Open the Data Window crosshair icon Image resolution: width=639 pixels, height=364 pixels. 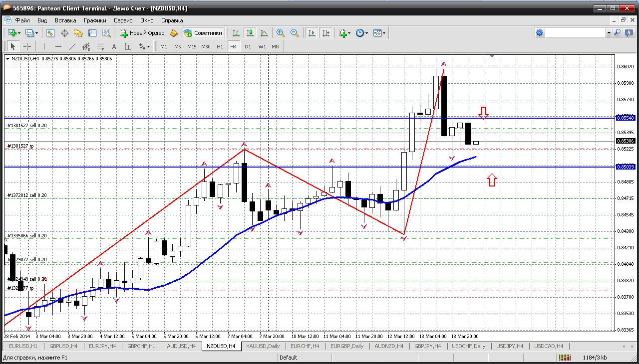(x=64, y=33)
